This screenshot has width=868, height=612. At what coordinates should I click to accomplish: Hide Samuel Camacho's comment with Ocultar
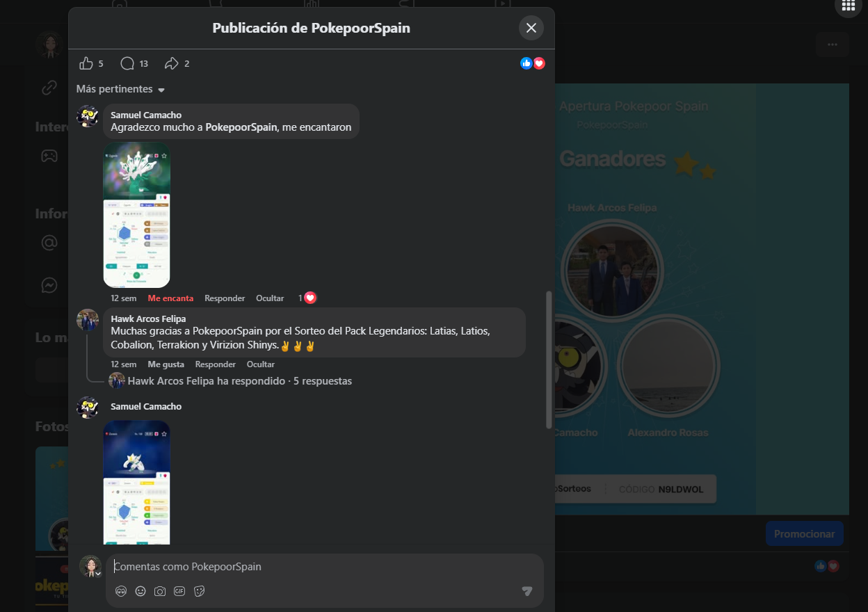[270, 298]
